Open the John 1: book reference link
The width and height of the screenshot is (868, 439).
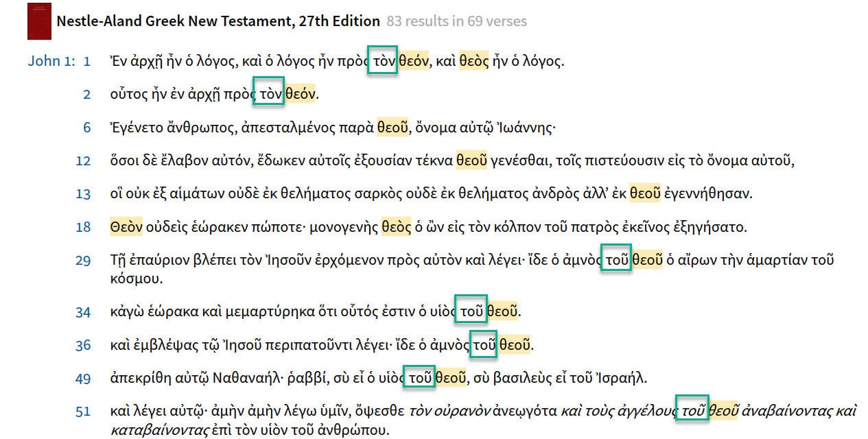point(51,61)
